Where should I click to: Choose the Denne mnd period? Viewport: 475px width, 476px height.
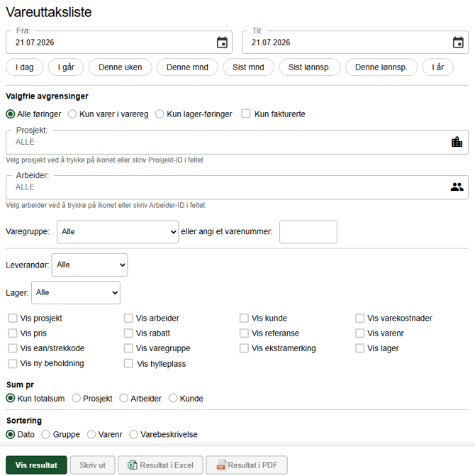[x=187, y=67]
